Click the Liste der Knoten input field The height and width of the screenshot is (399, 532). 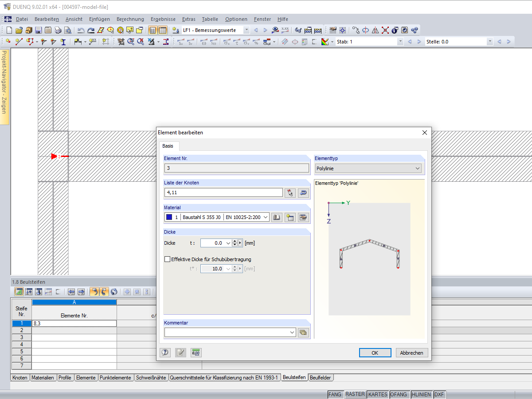tap(223, 192)
